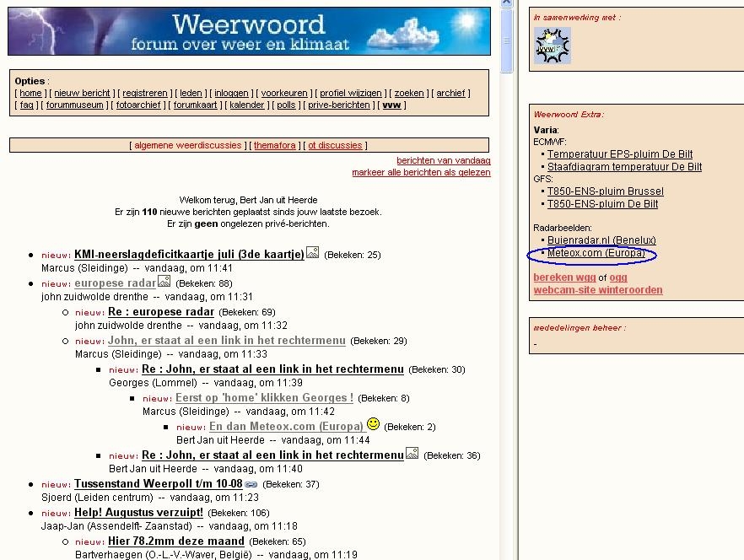Click inloggen in Opties

tap(231, 93)
